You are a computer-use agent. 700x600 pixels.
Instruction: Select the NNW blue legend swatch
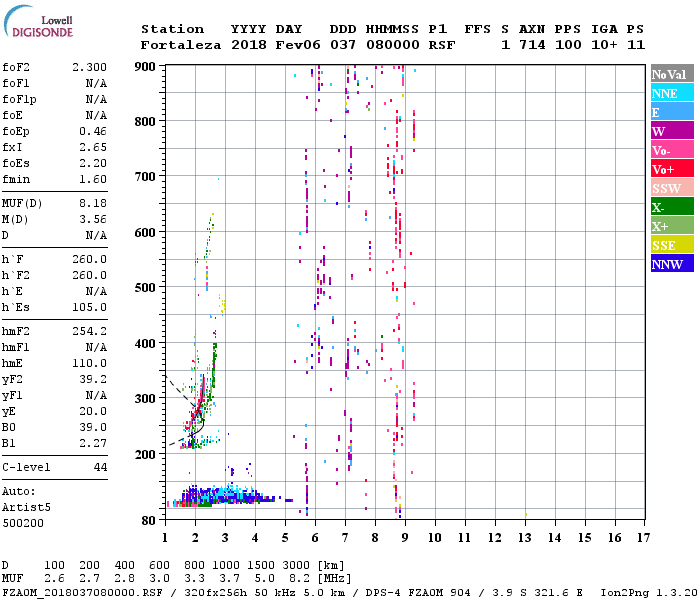(x=672, y=264)
